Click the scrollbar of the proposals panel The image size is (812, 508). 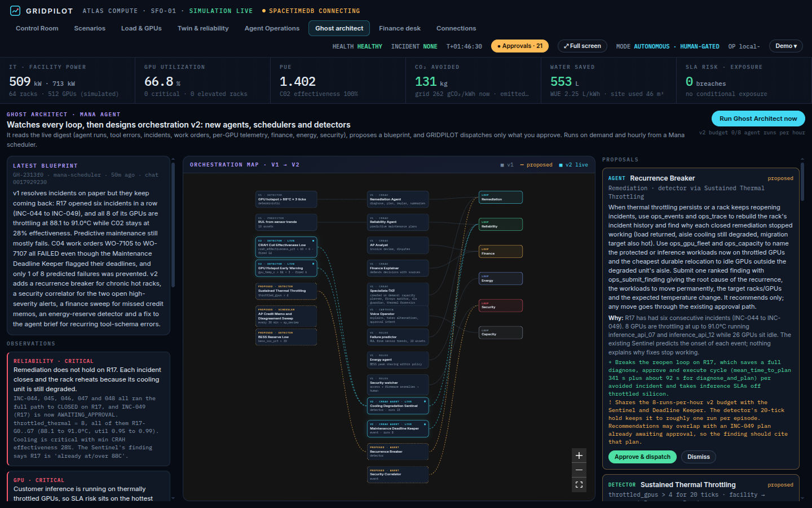pos(802,181)
